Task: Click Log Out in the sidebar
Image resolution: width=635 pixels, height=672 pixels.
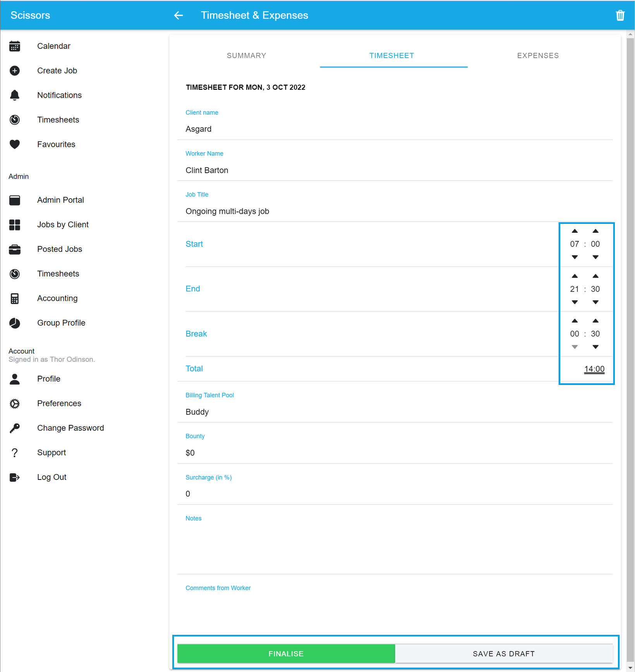Action: tap(52, 477)
